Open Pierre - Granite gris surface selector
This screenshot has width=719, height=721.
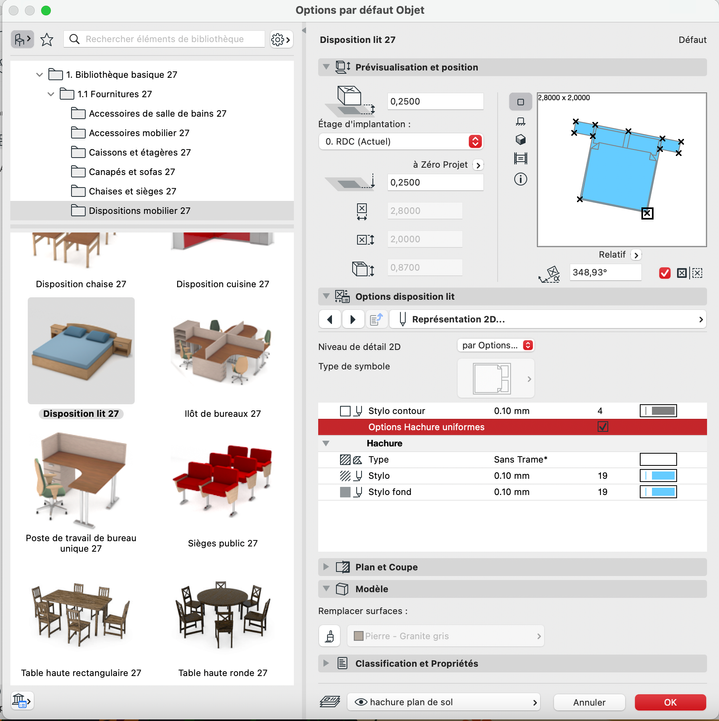[x=445, y=636]
